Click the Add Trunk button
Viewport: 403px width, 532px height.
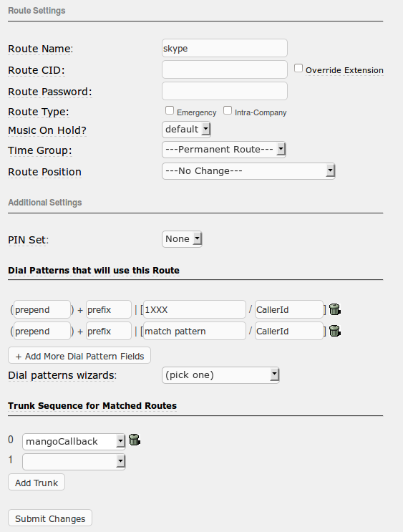point(37,482)
